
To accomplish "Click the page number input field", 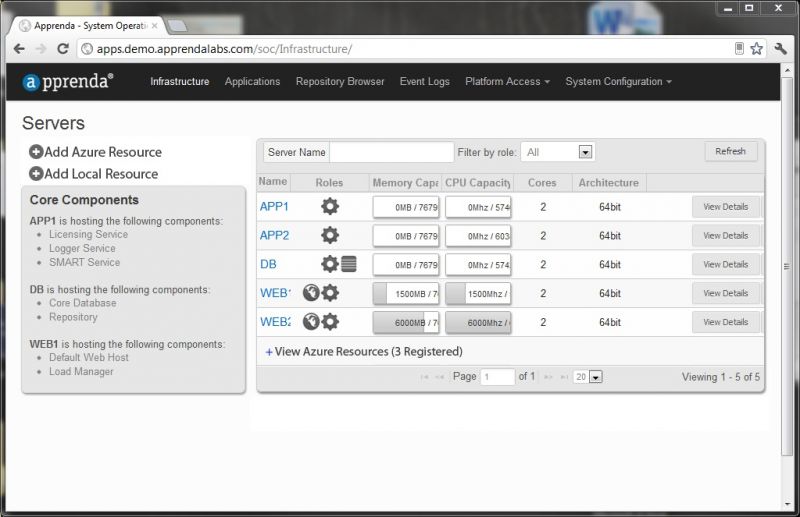I will point(497,377).
